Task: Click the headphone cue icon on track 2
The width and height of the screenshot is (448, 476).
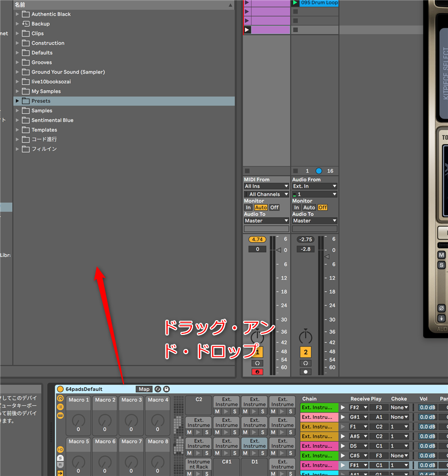Action: 305,363
